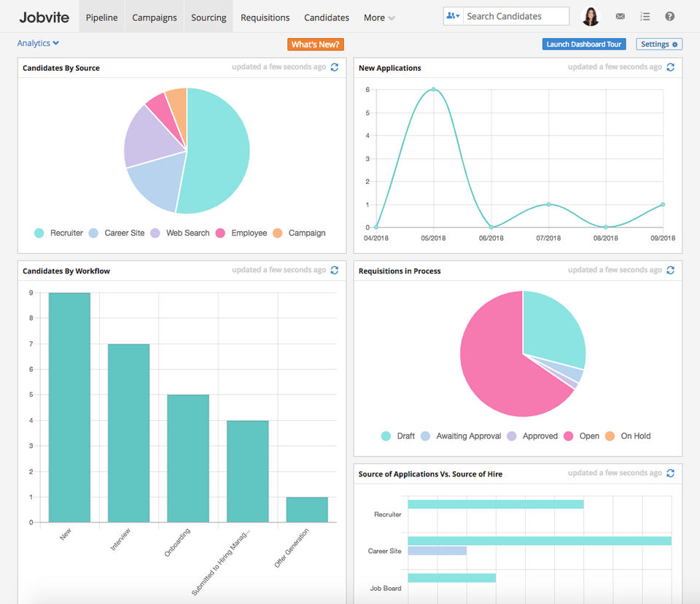
Task: Click the Requisitions in Process title
Action: click(400, 271)
